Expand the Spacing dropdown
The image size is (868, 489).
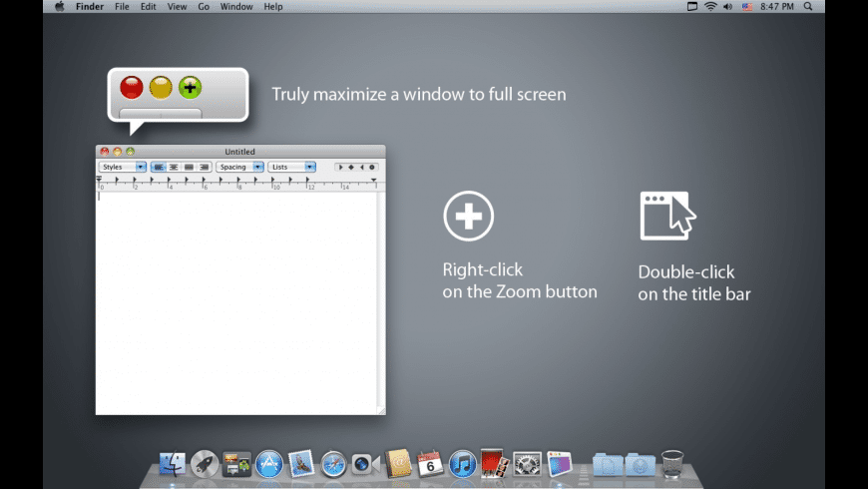pyautogui.click(x=239, y=167)
